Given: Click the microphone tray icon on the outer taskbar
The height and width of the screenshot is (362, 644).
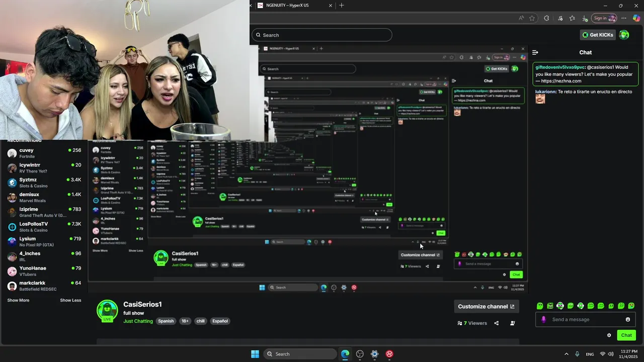Looking at the screenshot, I should pos(577,354).
